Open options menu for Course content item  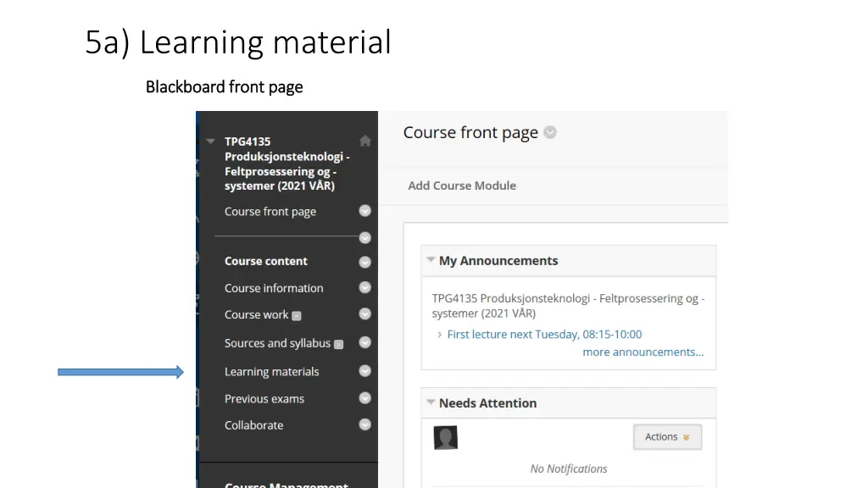click(x=364, y=262)
